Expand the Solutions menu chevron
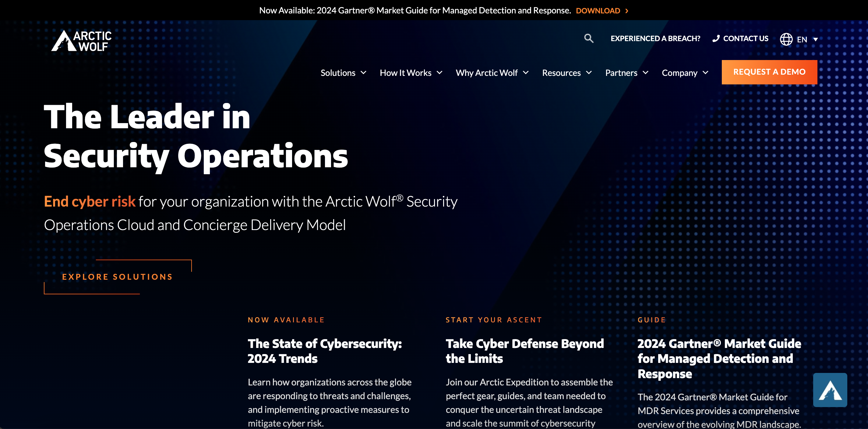The height and width of the screenshot is (429, 868). point(364,73)
